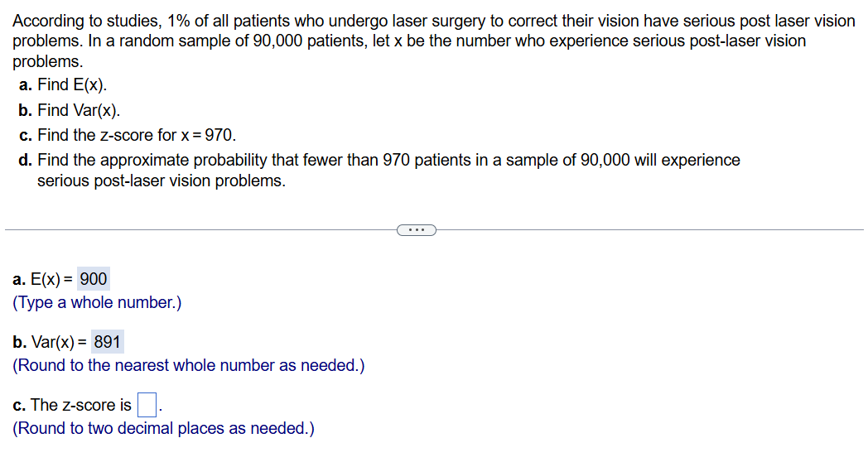Click the ellipsis expander button on the divider
The image size is (868, 467).
(416, 229)
